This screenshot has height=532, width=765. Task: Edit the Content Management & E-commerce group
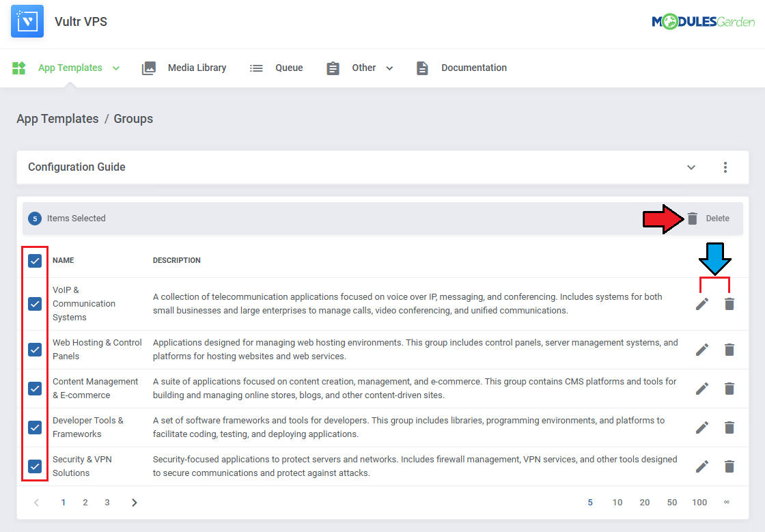[x=702, y=389]
